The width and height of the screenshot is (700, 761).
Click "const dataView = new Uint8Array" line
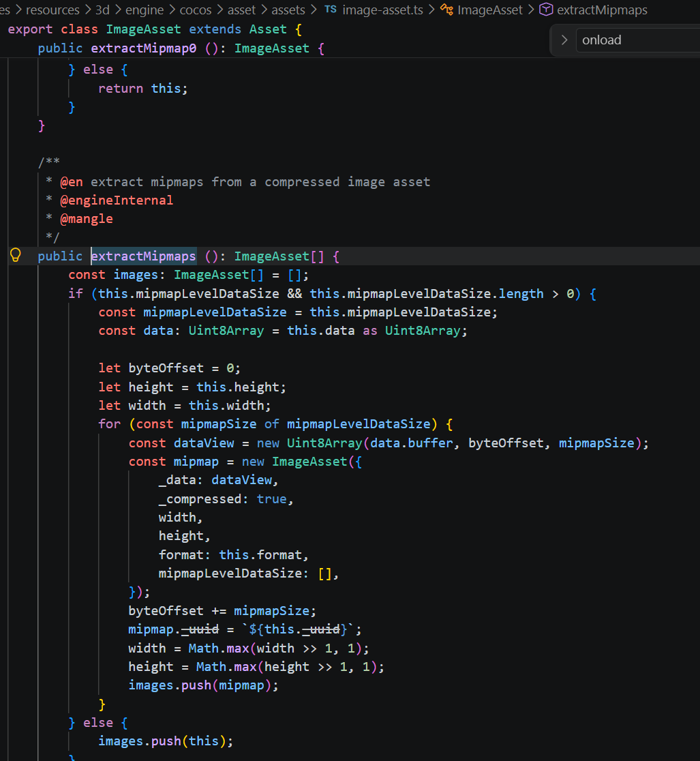[388, 443]
